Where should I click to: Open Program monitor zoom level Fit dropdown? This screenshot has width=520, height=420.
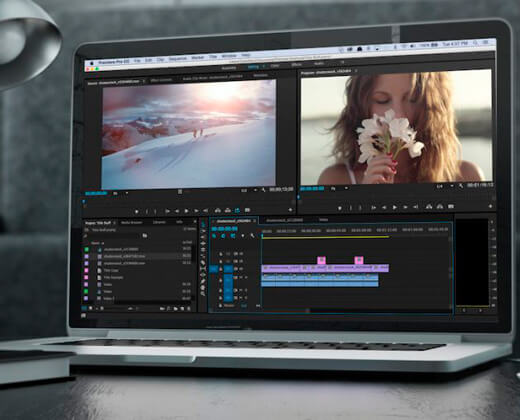(x=339, y=189)
